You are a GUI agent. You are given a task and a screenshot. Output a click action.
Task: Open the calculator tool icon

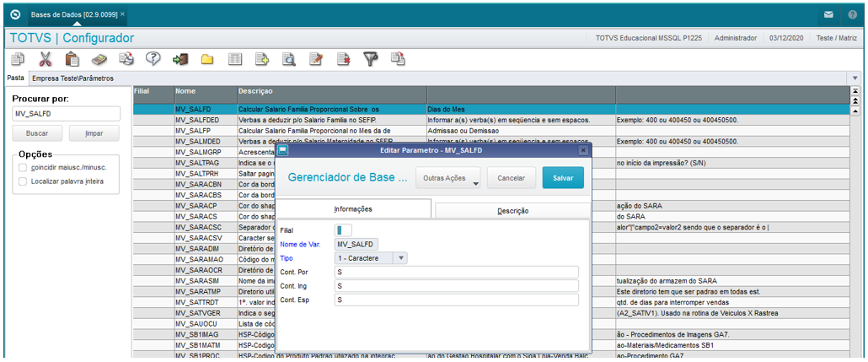point(99,59)
